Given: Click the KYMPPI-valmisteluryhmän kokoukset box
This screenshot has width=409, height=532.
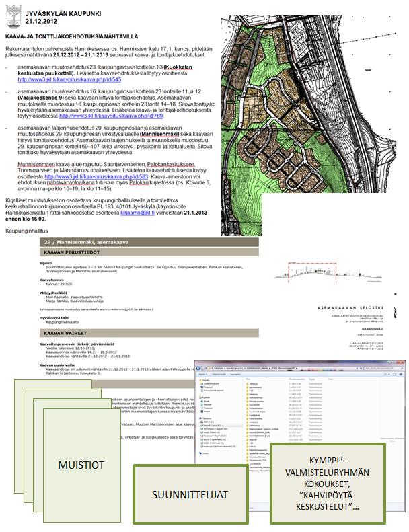Looking at the screenshot, I should point(328,484).
